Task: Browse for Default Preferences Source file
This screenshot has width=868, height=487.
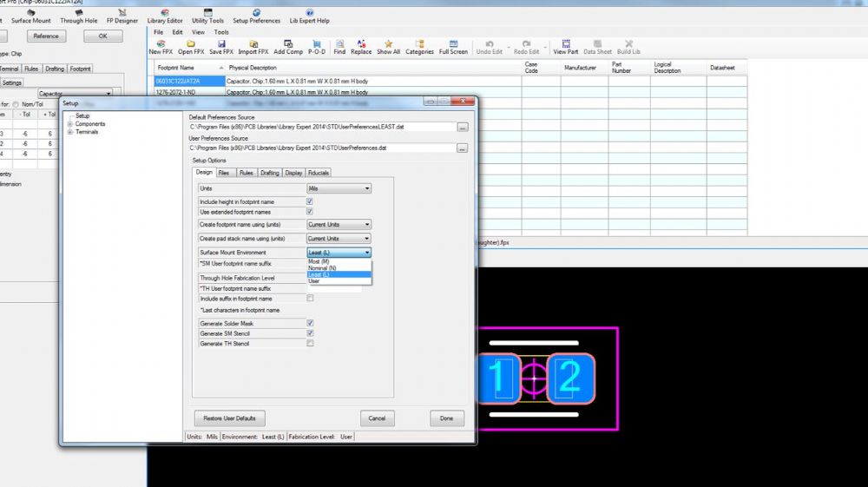Action: pyautogui.click(x=463, y=128)
